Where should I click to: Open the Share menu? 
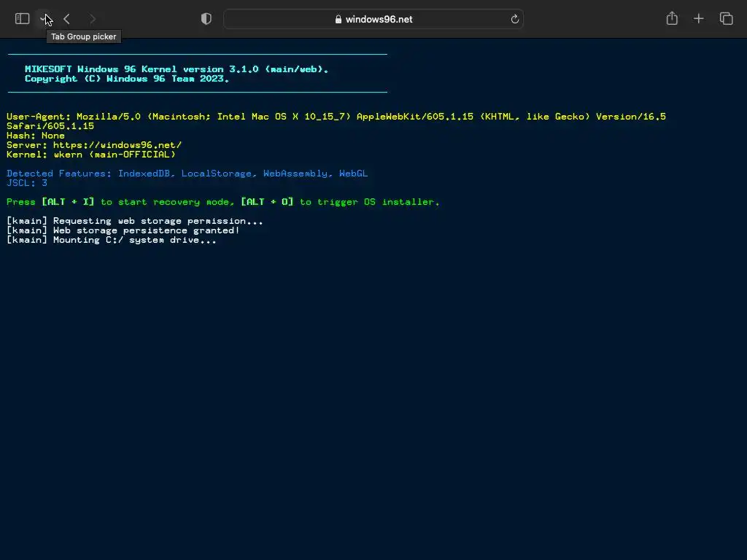click(672, 18)
